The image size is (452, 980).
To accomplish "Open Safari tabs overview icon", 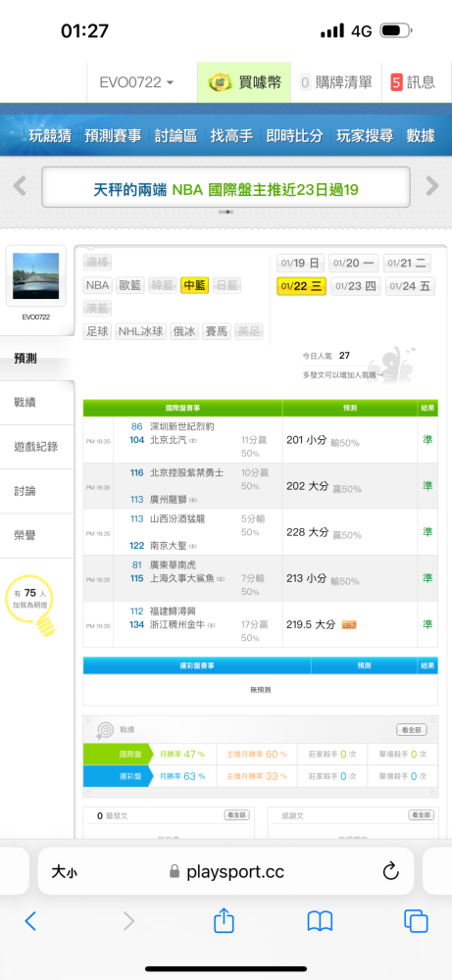I will tap(416, 921).
